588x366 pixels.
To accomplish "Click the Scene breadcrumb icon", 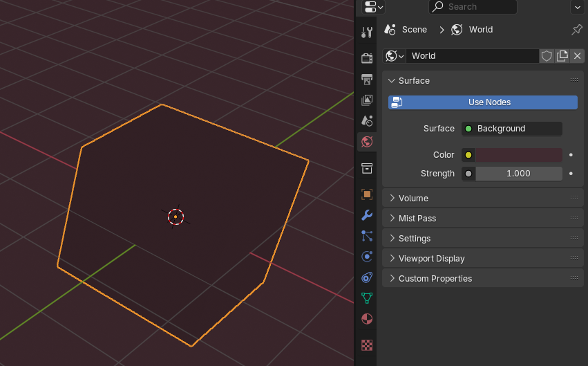I will point(390,29).
